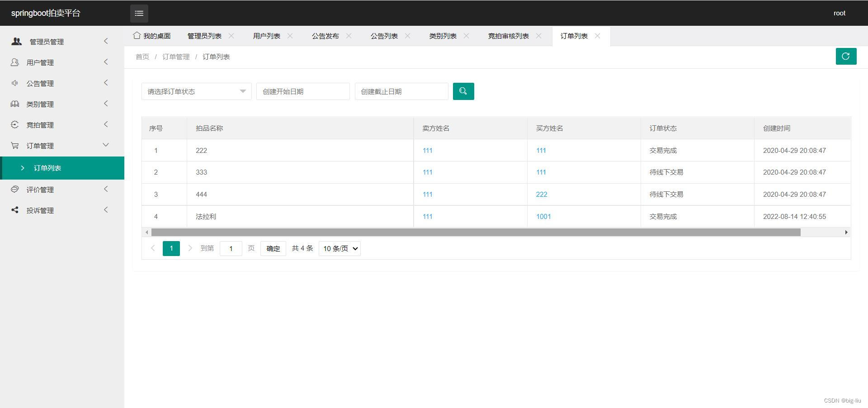Open seller link 111 in 法拉利 row
Viewport: 868px width, 408px height.
coord(428,216)
